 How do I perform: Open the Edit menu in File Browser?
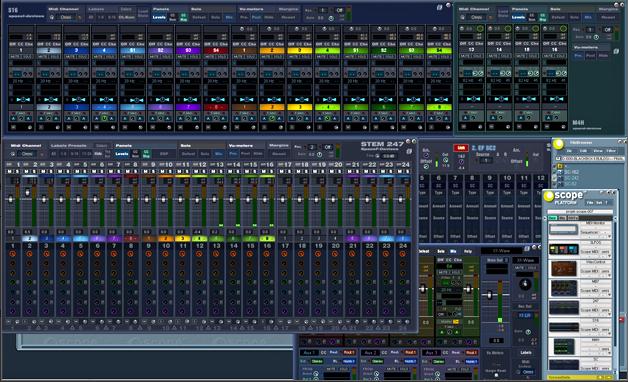coord(583,151)
